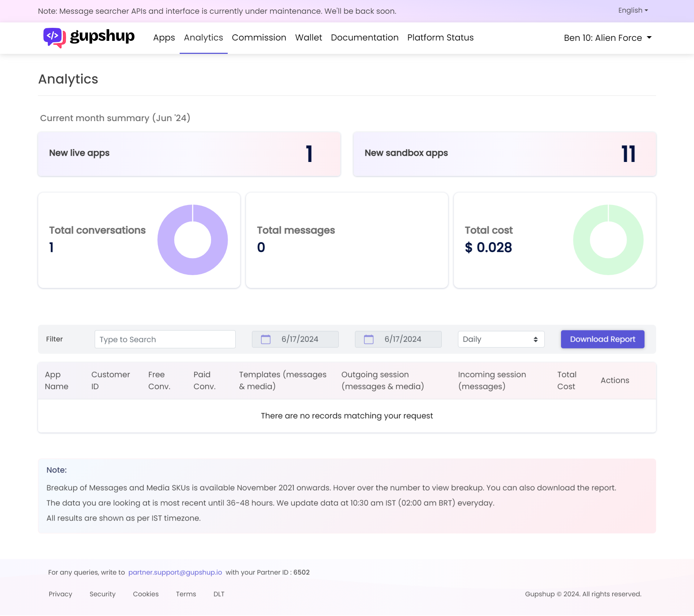Click the Download Report button
Viewport: 694px width, 616px height.
[603, 339]
